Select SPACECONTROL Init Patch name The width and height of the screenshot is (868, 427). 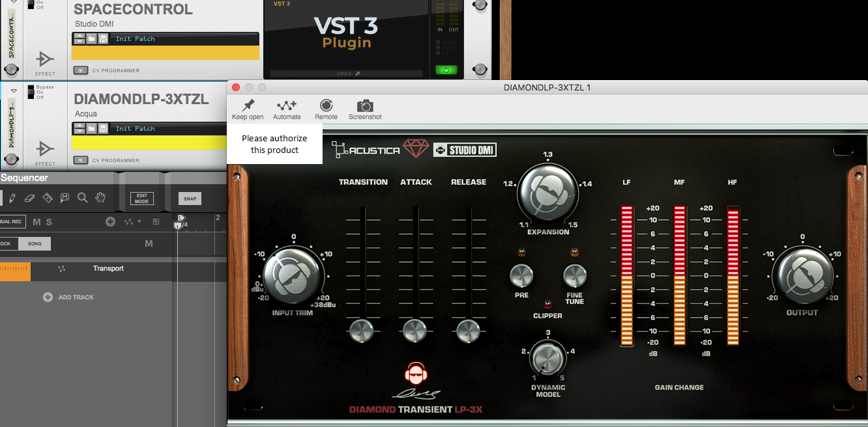tap(136, 39)
